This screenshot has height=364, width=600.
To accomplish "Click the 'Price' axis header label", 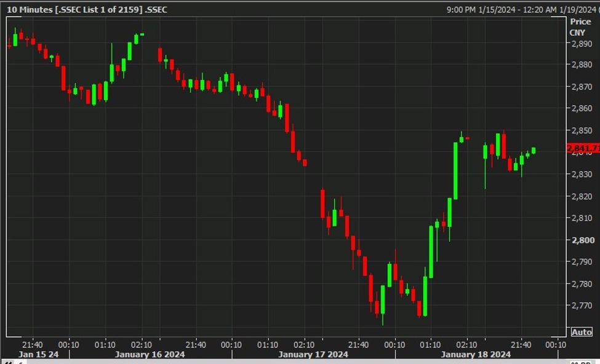I will [580, 22].
